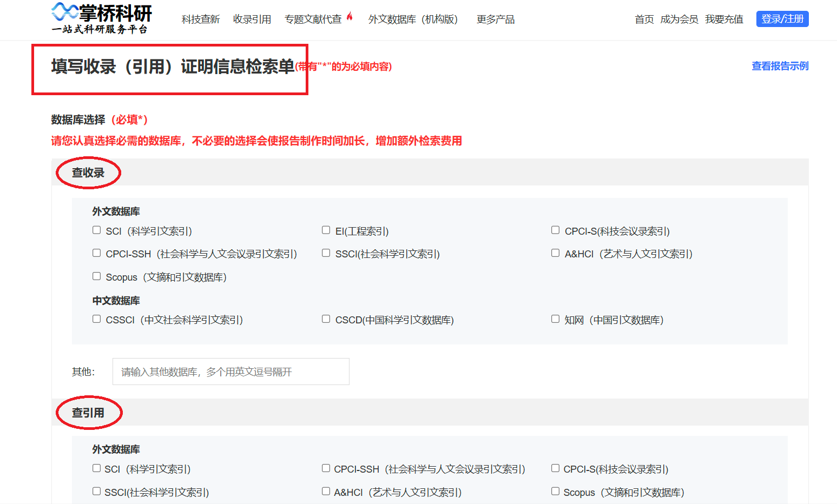Viewport: 837px width, 504px height.
Task: Click the 登录/注册 button
Action: (x=782, y=18)
